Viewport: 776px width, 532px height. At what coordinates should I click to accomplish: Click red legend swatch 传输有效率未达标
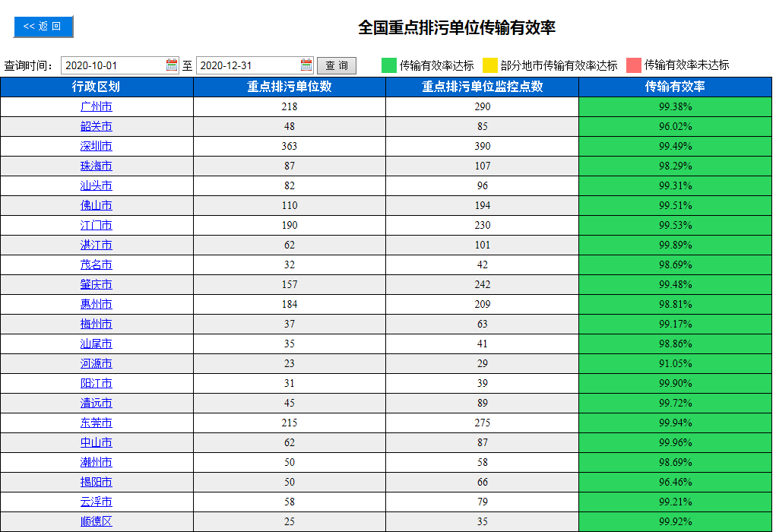pyautogui.click(x=634, y=65)
